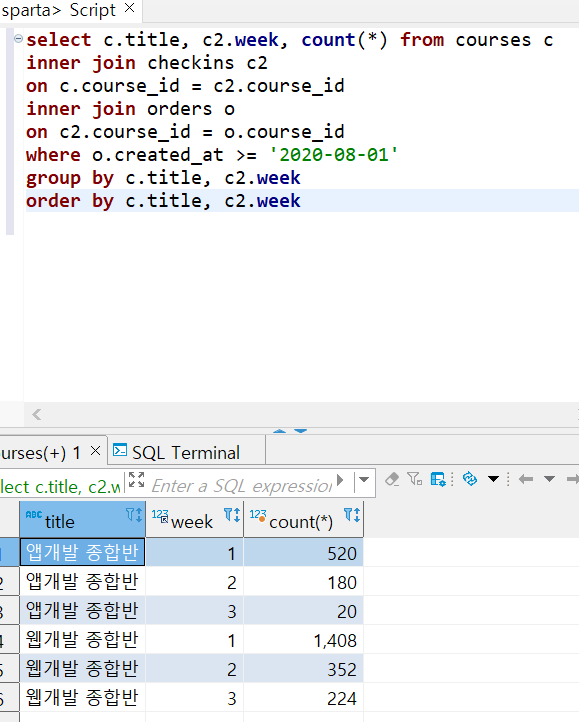579x722 pixels.
Task: Place cursor on 'inner join orders o' line
Action: tap(130, 109)
